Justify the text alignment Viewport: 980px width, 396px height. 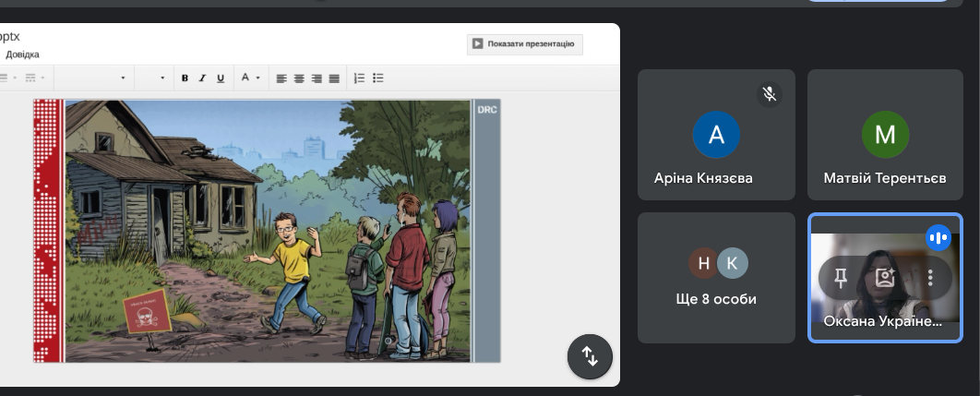[x=334, y=78]
